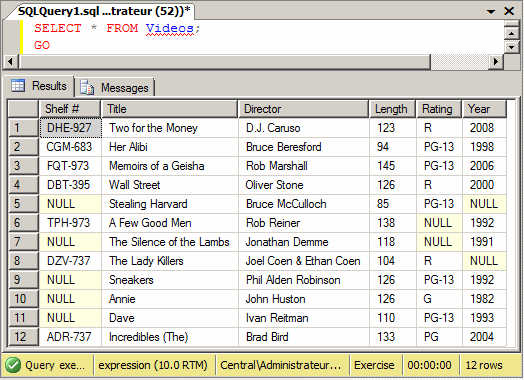524x380 pixels.
Task: Click the Title column header
Action: (x=169, y=109)
